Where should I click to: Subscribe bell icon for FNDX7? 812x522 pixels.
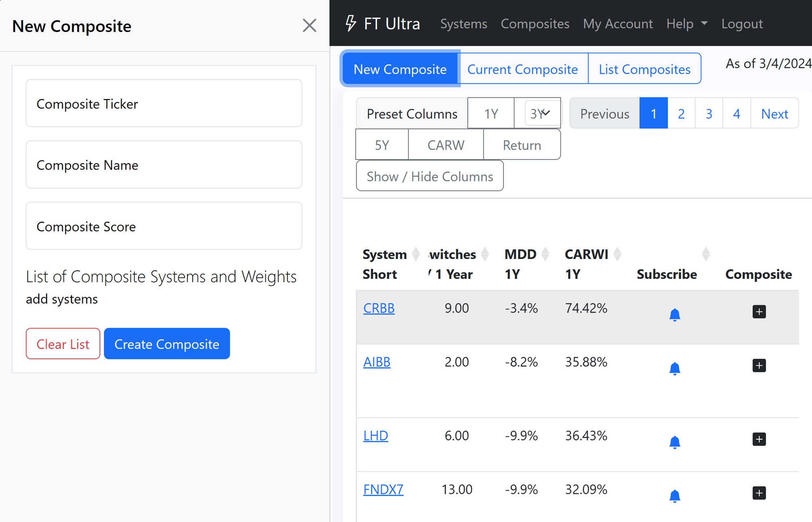click(674, 496)
